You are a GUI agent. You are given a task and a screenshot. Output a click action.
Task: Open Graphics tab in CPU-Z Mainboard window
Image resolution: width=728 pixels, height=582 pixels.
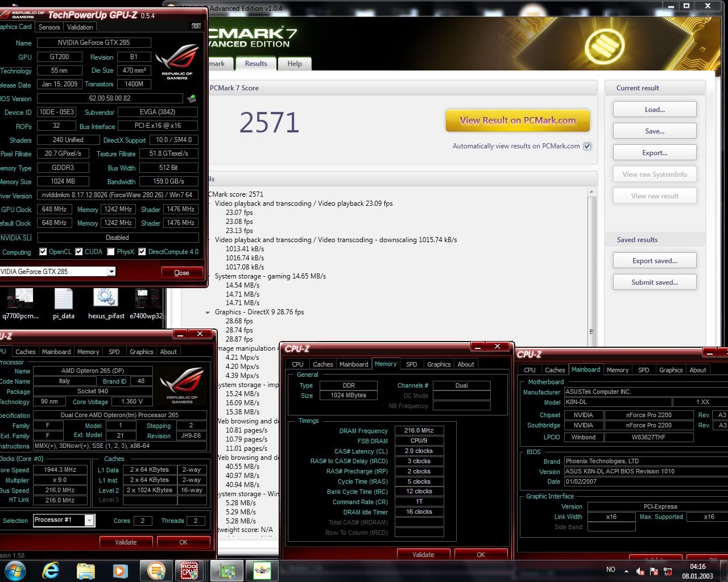[x=671, y=370]
